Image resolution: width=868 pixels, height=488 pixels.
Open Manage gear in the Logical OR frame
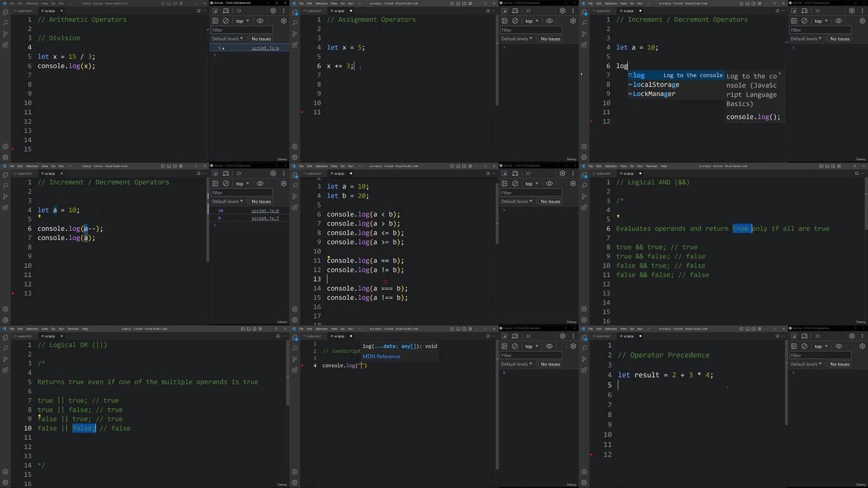(5, 483)
